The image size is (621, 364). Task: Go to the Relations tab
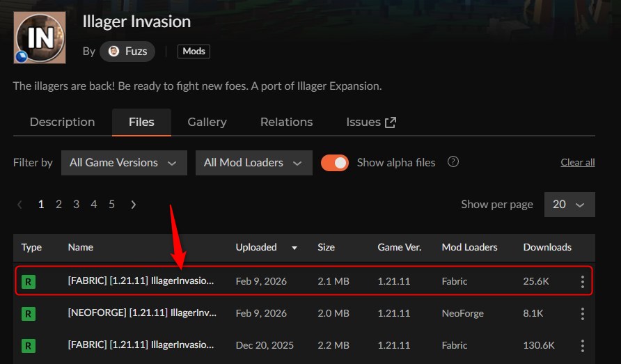286,122
